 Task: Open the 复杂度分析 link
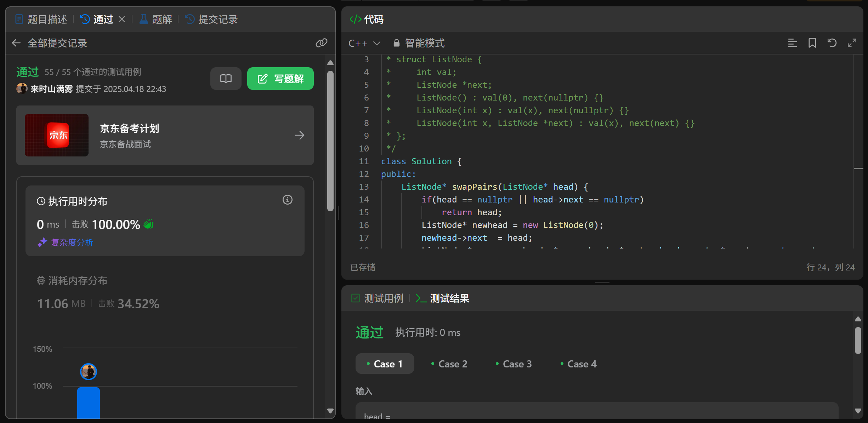(x=72, y=242)
